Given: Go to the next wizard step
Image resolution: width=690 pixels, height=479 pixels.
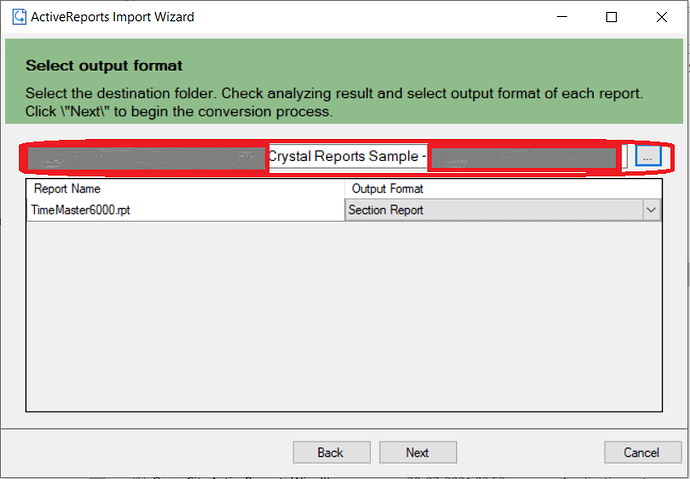Looking at the screenshot, I should (x=418, y=452).
